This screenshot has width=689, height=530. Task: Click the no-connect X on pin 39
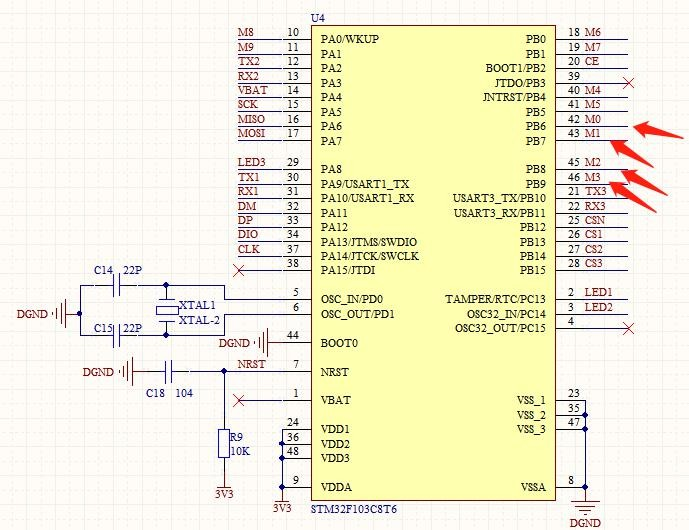(x=628, y=83)
